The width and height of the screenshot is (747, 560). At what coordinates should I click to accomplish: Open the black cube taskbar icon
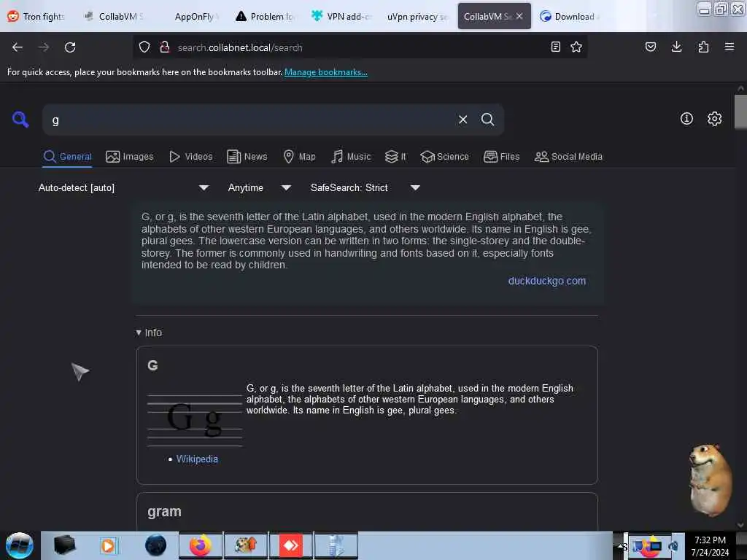64,545
